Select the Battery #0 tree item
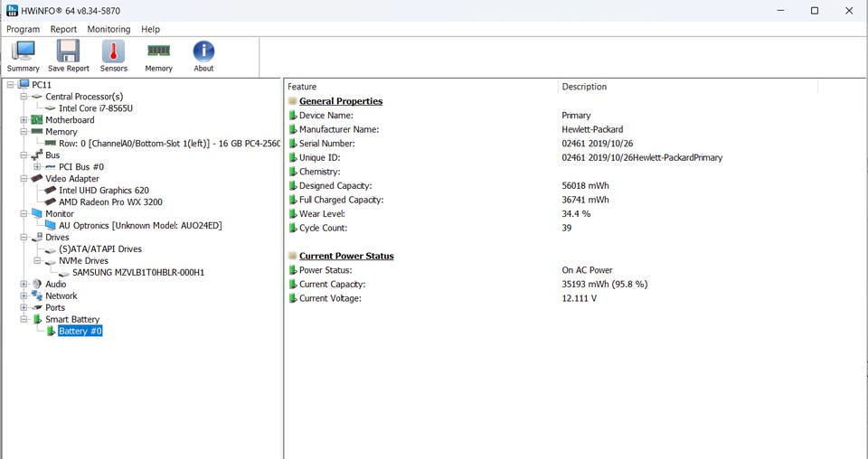The image size is (868, 459). (80, 332)
